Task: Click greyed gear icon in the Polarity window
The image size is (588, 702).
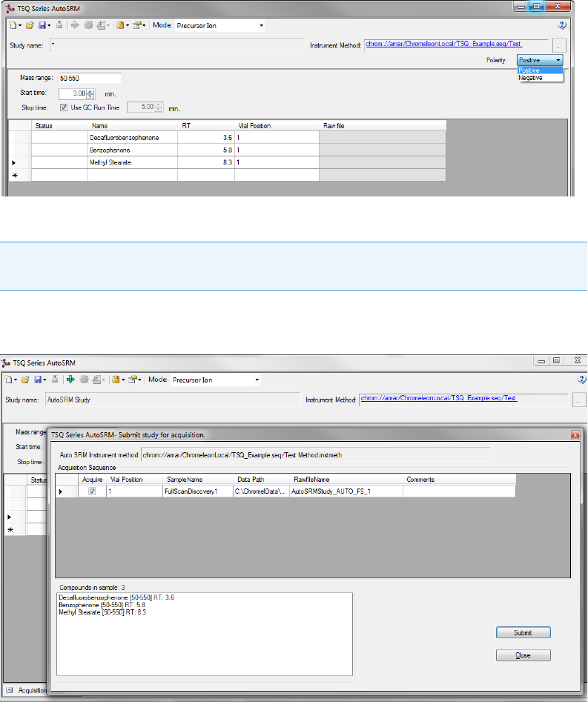Action: [88, 25]
